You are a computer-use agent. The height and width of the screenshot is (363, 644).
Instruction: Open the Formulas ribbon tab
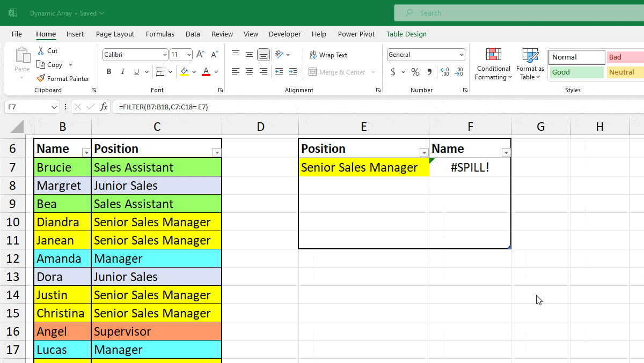coord(160,34)
